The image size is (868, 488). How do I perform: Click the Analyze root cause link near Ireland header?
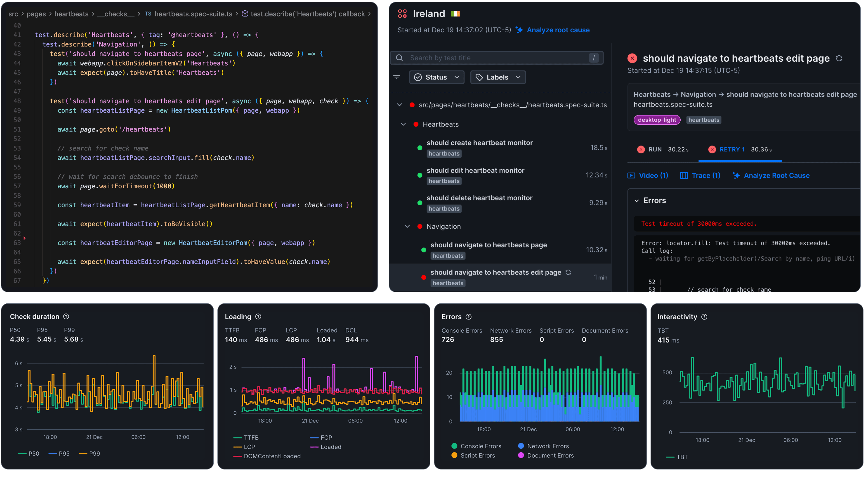[x=558, y=30]
